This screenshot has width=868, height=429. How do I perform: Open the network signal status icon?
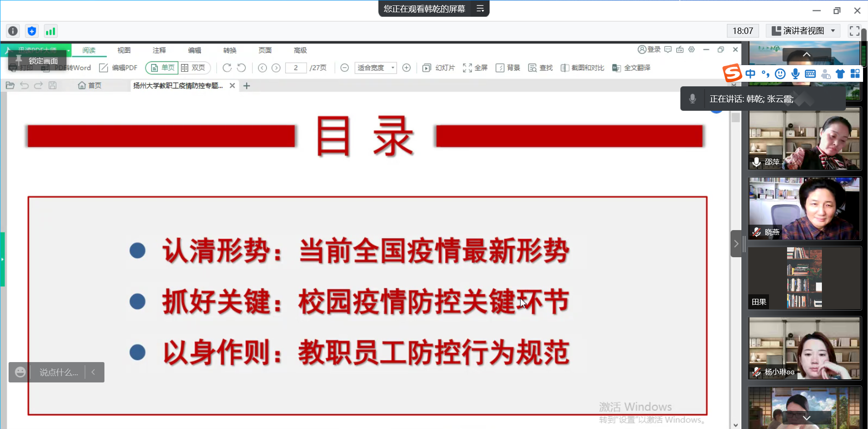pos(50,31)
